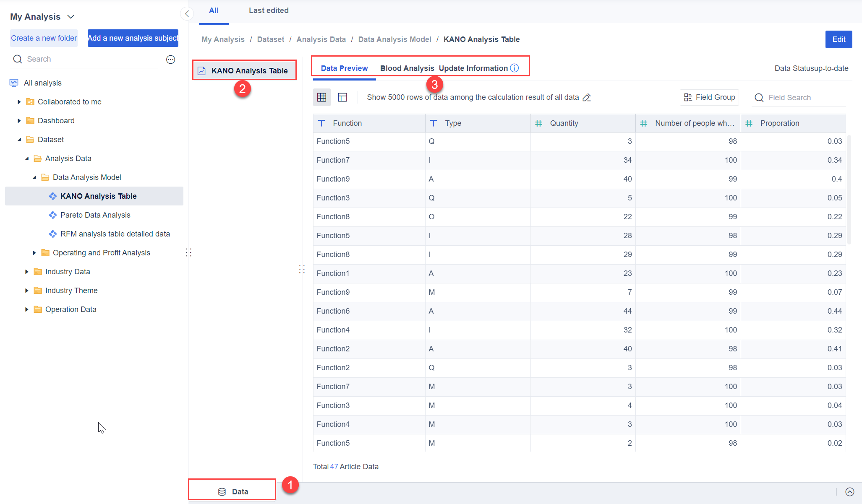Open the more options ellipsis icon
This screenshot has height=504, width=862.
[170, 60]
